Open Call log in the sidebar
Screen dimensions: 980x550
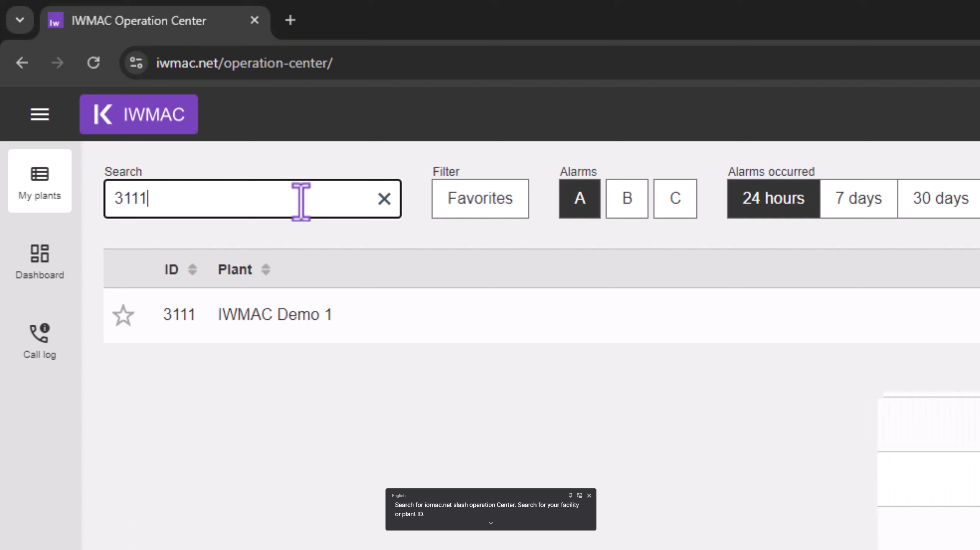40,341
